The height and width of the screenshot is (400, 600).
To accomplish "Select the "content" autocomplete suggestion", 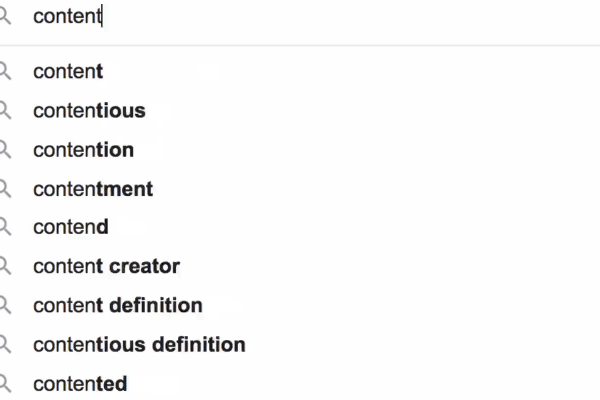I will click(x=68, y=72).
